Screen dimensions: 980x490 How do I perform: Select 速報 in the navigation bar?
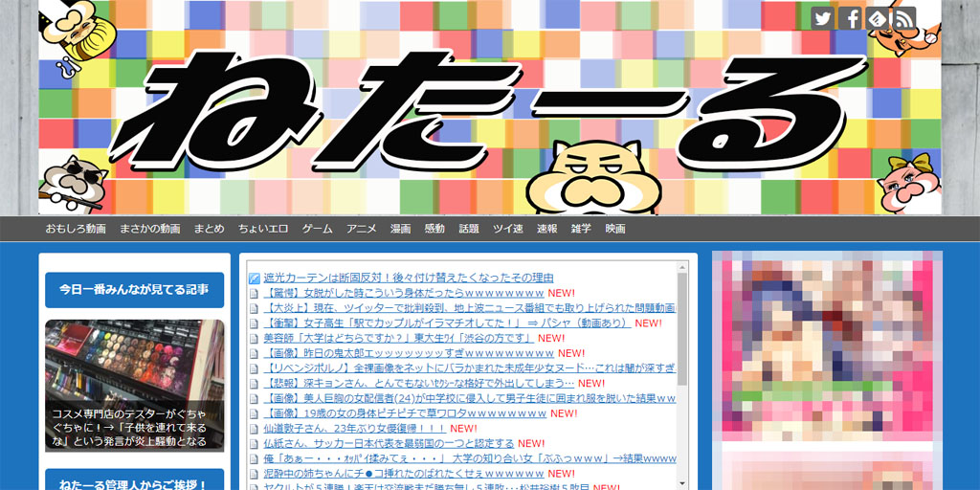[546, 229]
